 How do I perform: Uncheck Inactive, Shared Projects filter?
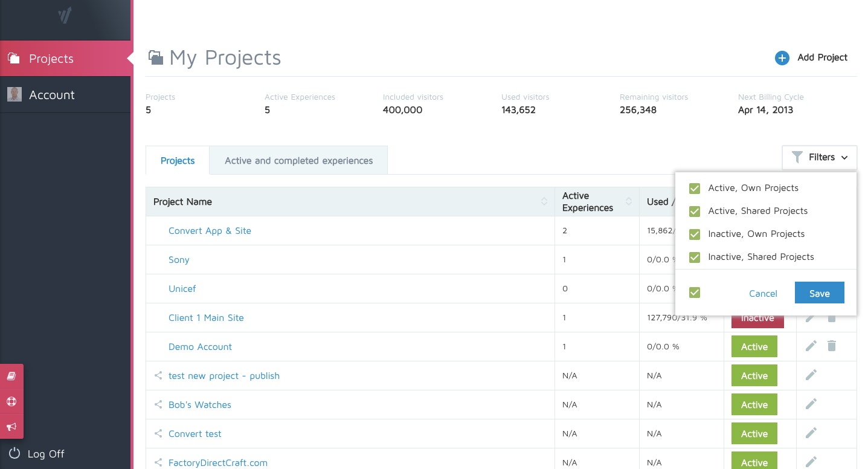(695, 257)
